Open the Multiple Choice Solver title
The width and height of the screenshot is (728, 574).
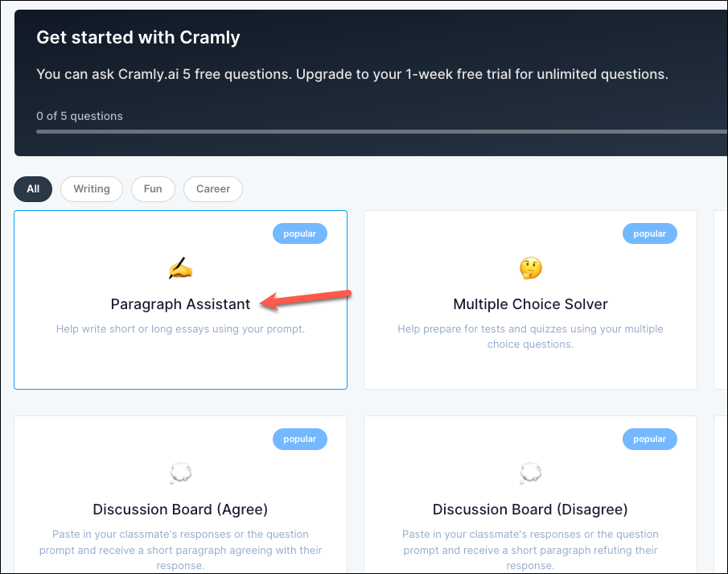pos(530,304)
